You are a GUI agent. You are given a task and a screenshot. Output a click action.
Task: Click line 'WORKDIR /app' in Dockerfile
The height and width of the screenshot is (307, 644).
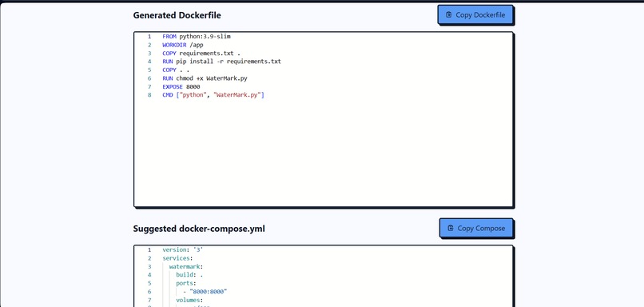183,45
